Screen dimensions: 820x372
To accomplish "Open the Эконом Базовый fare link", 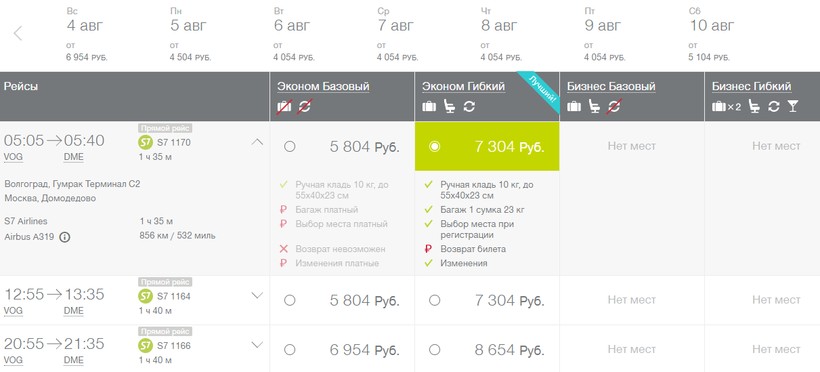I will tap(323, 86).
